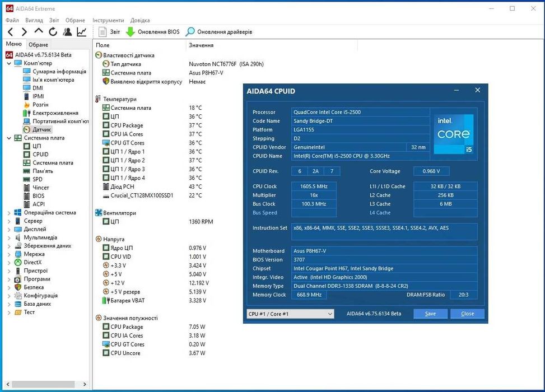Expand the Дисплей tree node
The height and width of the screenshot is (392, 545).
(x=9, y=230)
